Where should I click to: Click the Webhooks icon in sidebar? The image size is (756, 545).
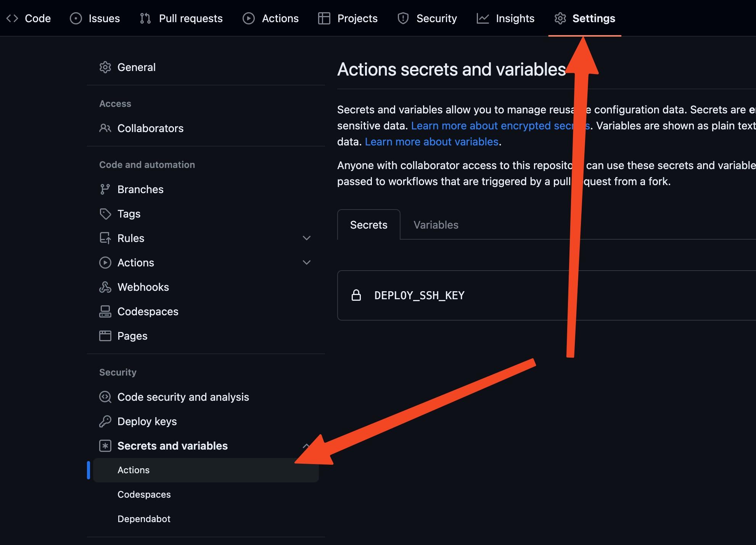point(105,287)
